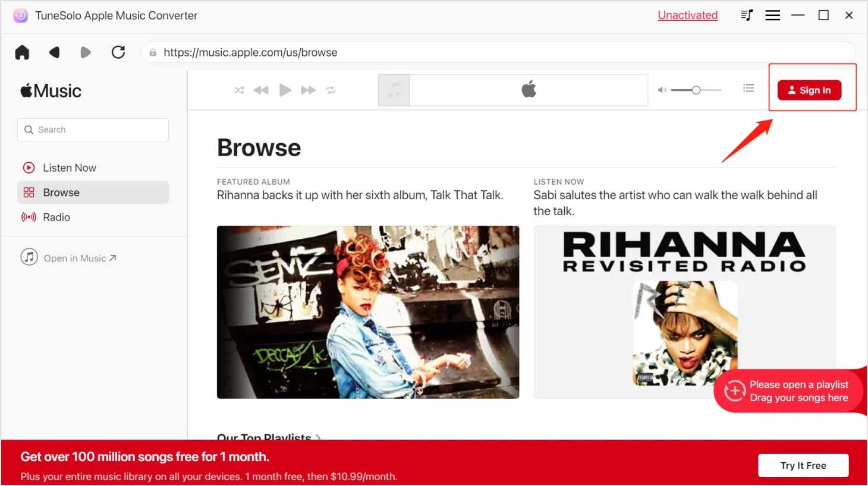Open the hamburger menu in title bar
Image resolution: width=868 pixels, height=486 pixels.
point(772,15)
